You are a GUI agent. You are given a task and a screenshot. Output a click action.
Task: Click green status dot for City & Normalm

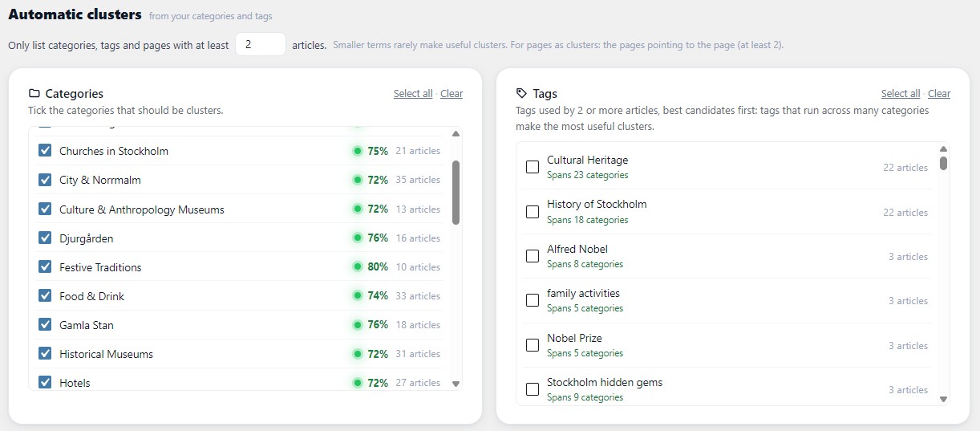(x=358, y=180)
